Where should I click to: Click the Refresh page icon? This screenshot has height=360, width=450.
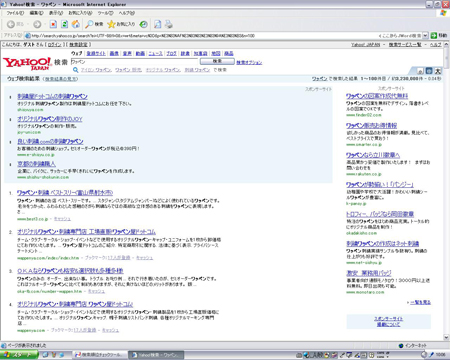pos(65,24)
